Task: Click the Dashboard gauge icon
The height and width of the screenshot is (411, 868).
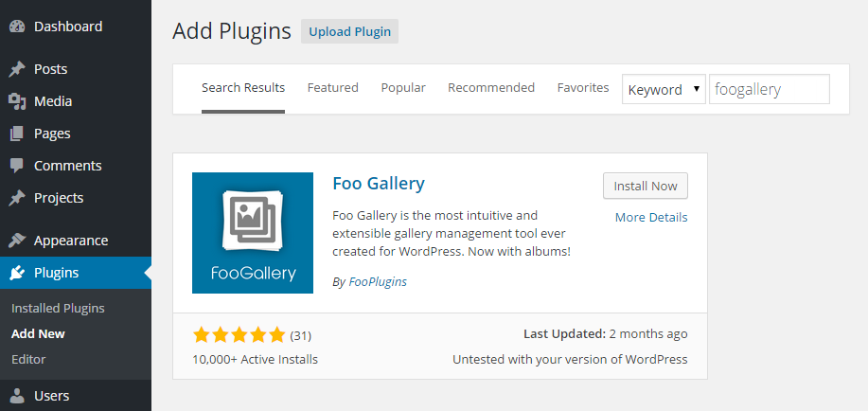Action: click(17, 27)
